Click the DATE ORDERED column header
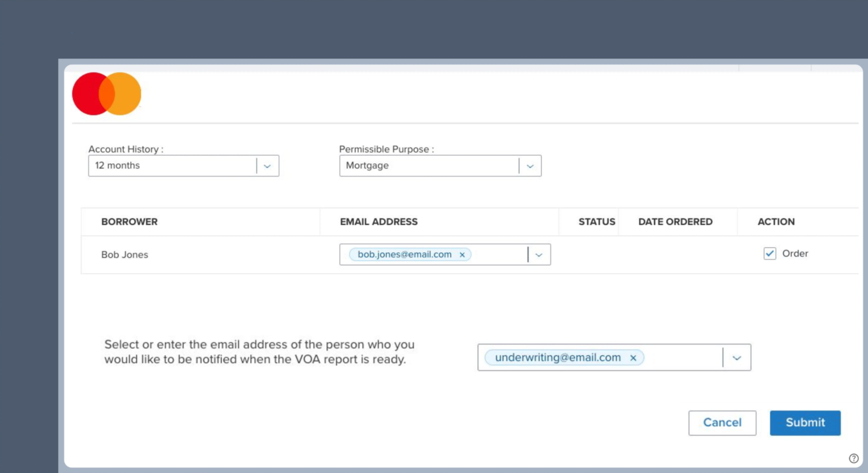The image size is (868, 473). [675, 221]
